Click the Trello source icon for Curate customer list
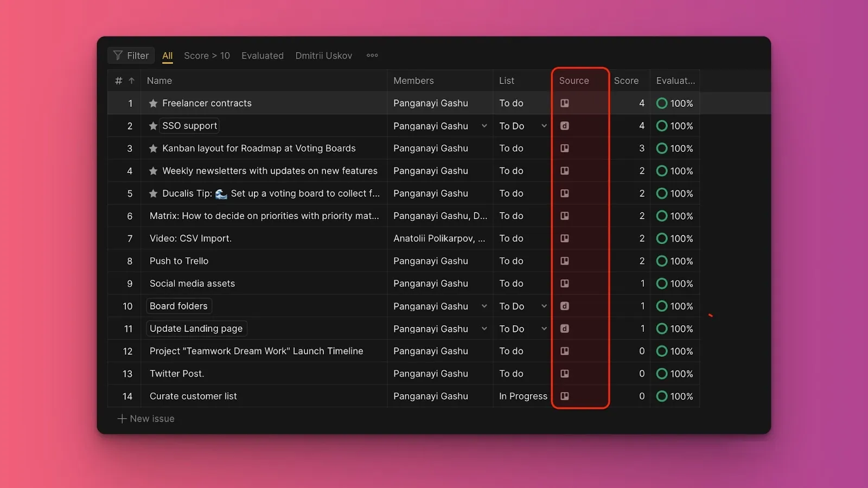The height and width of the screenshot is (488, 868). 565,396
